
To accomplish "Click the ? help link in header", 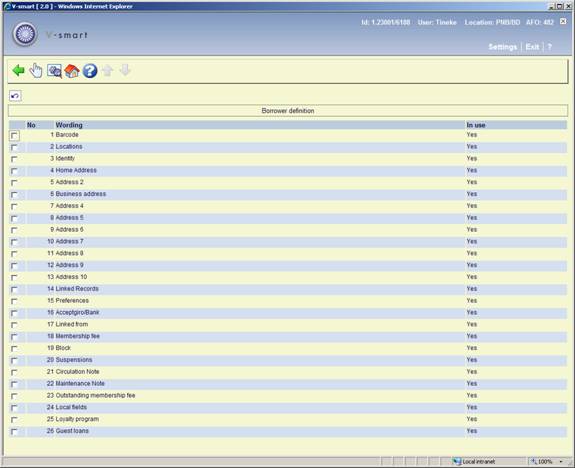I will [x=549, y=47].
